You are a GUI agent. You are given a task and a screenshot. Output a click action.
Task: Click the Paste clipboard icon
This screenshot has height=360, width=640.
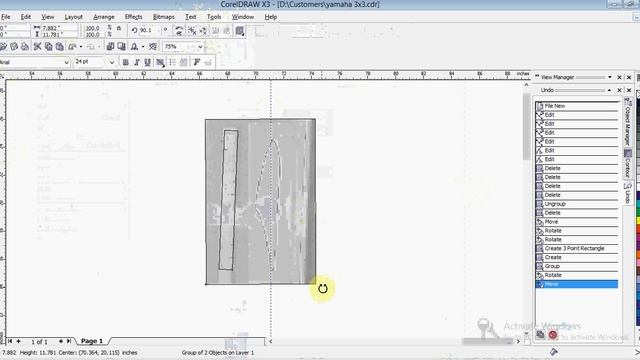click(x=60, y=47)
